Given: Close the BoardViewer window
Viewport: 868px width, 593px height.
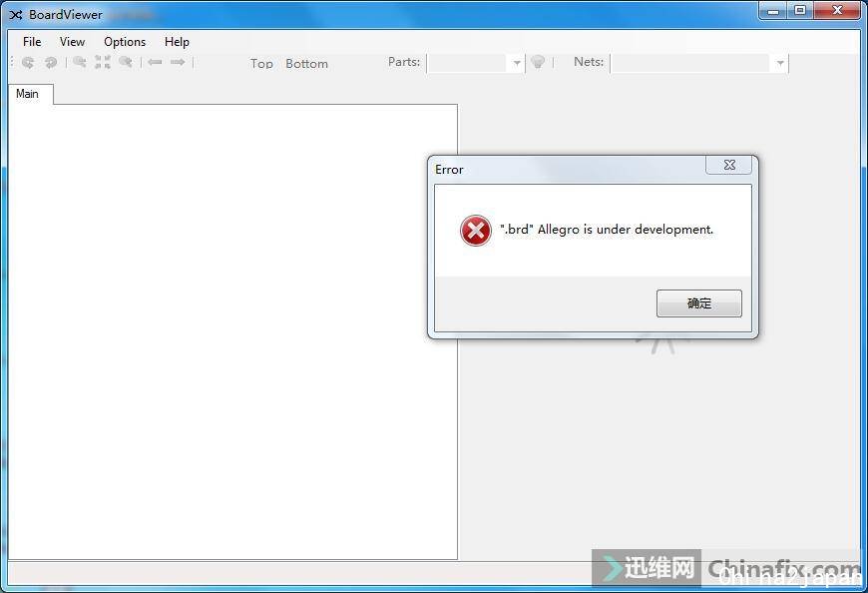Looking at the screenshot, I should pyautogui.click(x=837, y=11).
